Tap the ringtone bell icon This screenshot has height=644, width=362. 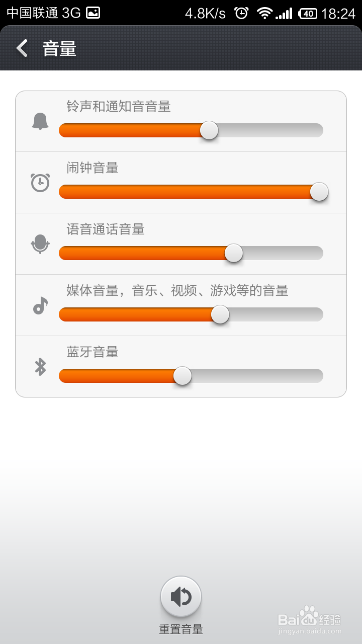pos(40,121)
